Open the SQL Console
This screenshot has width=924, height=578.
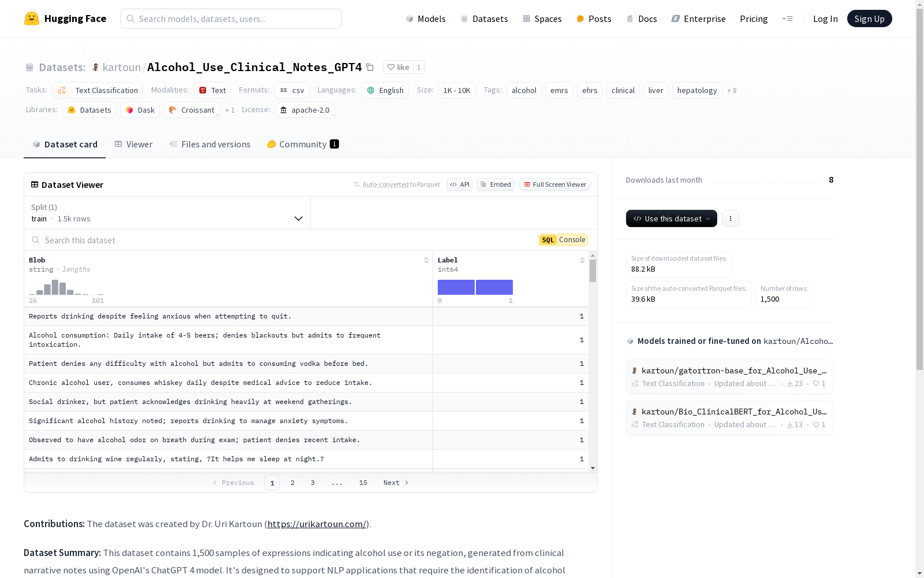[563, 240]
